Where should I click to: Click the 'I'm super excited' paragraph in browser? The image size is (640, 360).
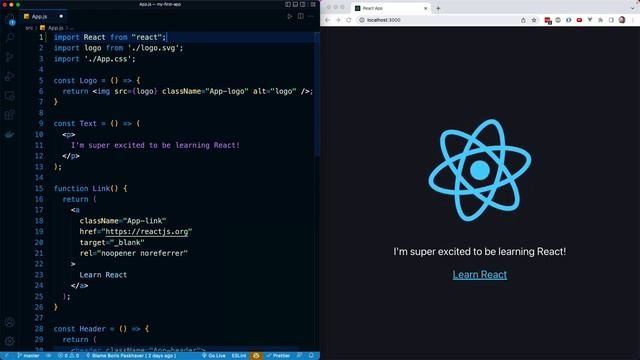point(480,251)
